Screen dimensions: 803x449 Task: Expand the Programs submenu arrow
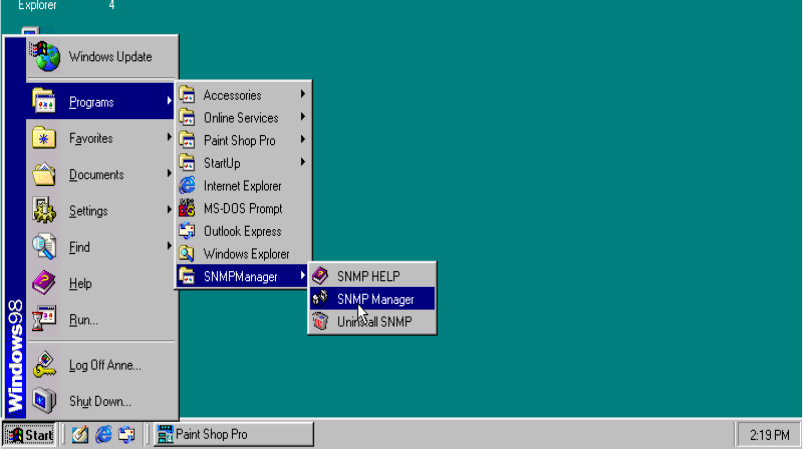169,101
